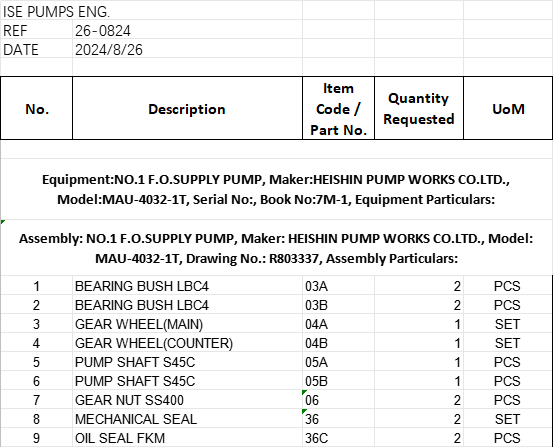The width and height of the screenshot is (553, 447).
Task: Click the quantity cell for GEAR NUT SS400
Action: [419, 400]
